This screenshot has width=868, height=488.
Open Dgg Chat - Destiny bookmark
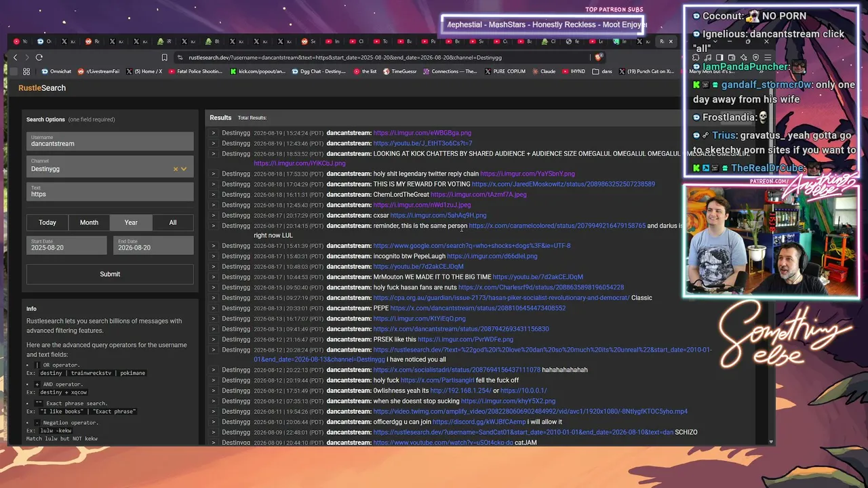pyautogui.click(x=319, y=71)
